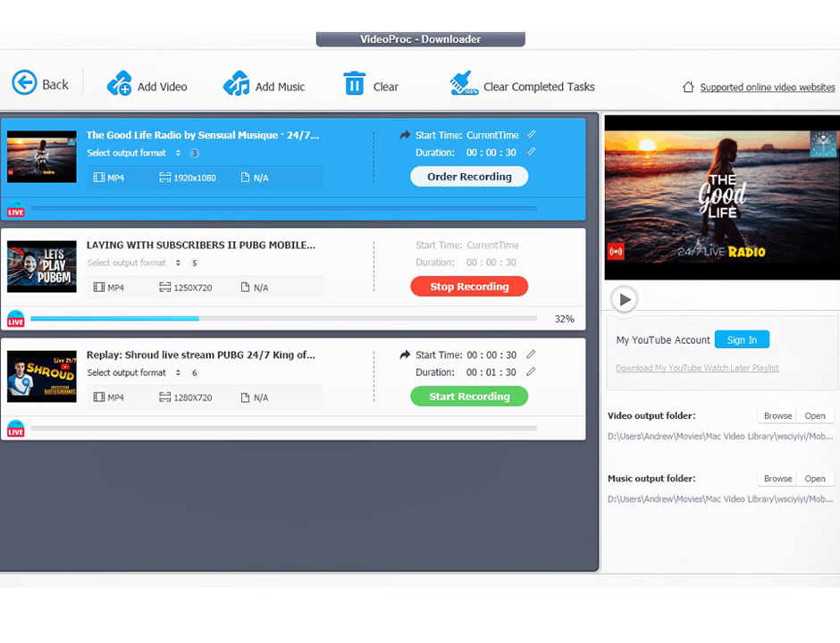Select LETS PLAY PUBGM thumbnail

click(x=42, y=267)
